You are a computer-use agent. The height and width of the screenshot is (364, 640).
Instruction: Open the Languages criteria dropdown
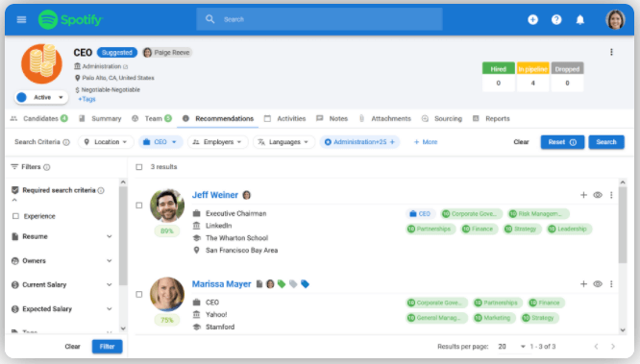[283, 142]
